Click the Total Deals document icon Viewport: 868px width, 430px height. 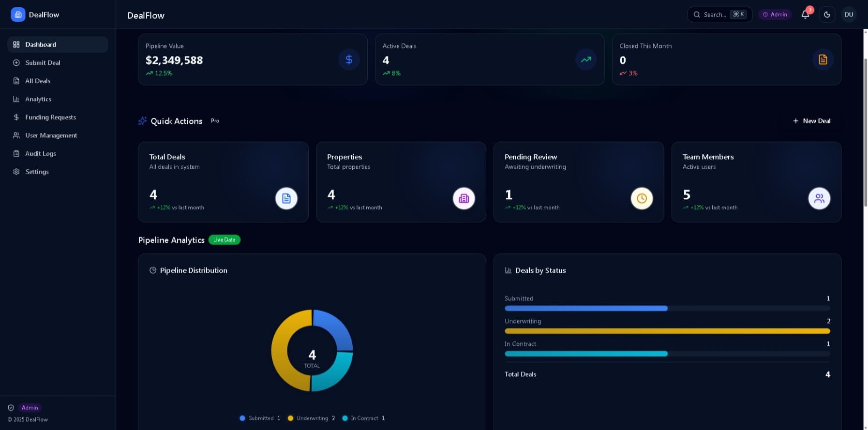click(x=286, y=198)
